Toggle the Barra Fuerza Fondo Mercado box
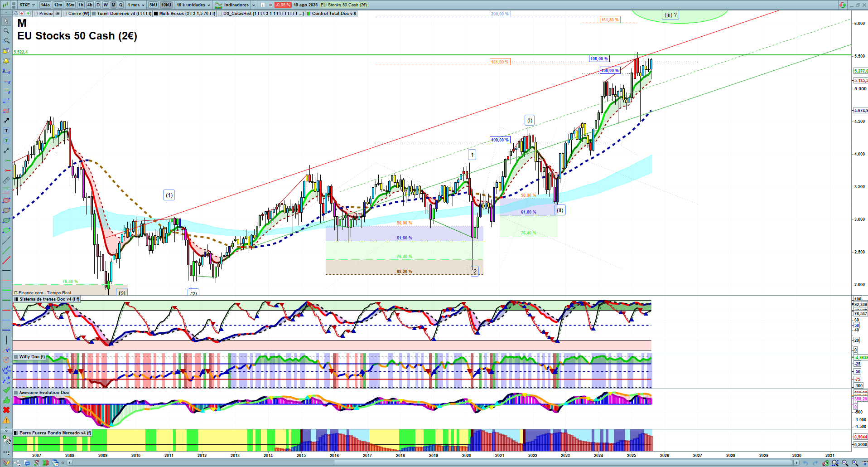The height and width of the screenshot is (467, 868). coord(16,433)
